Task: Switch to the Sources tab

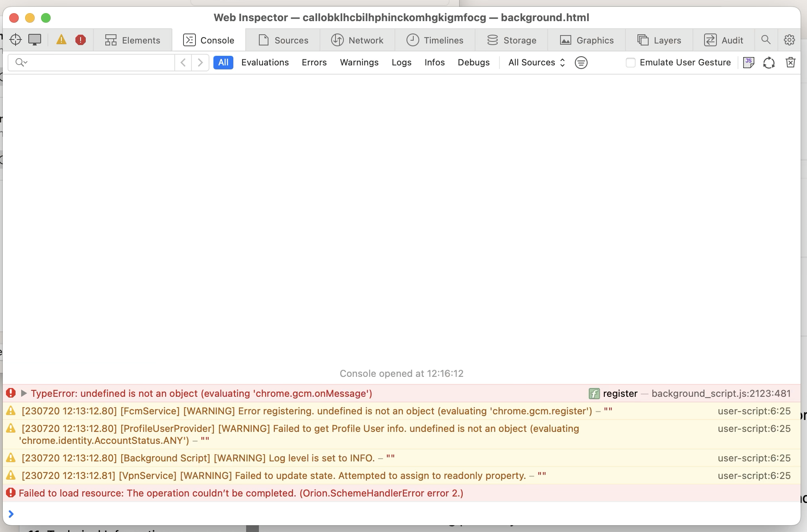Action: pyautogui.click(x=283, y=40)
